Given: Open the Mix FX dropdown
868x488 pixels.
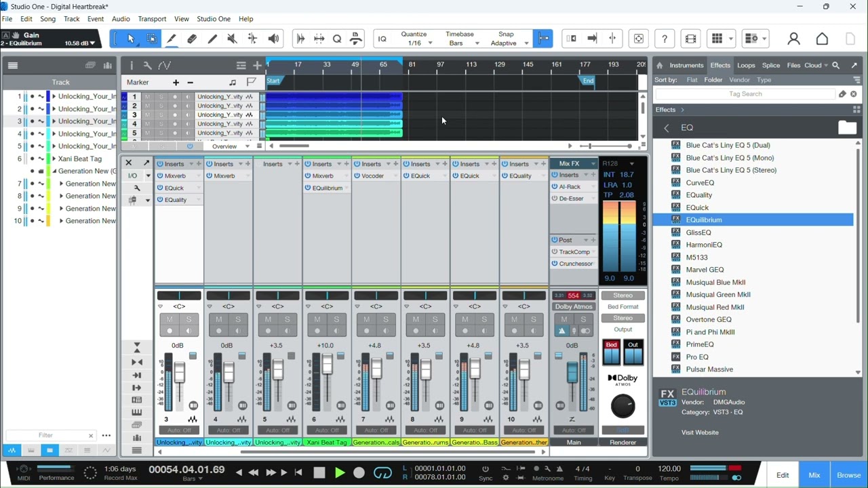Looking at the screenshot, I should pyautogui.click(x=593, y=163).
